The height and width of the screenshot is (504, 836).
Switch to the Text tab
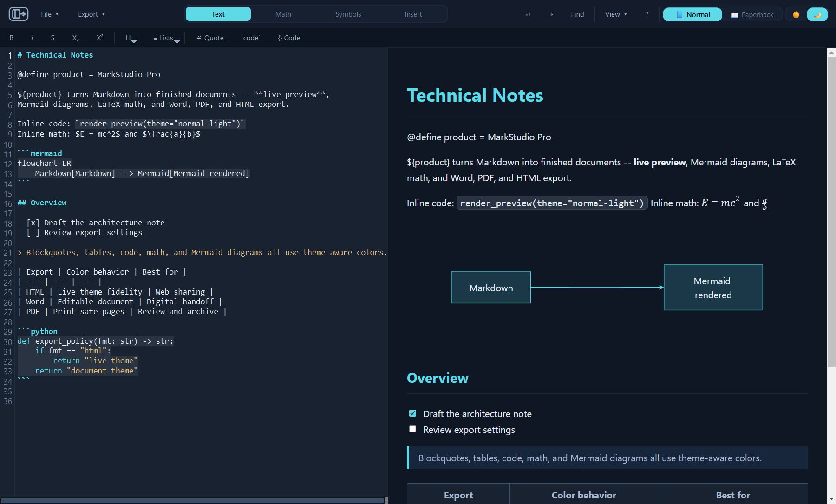pos(218,14)
